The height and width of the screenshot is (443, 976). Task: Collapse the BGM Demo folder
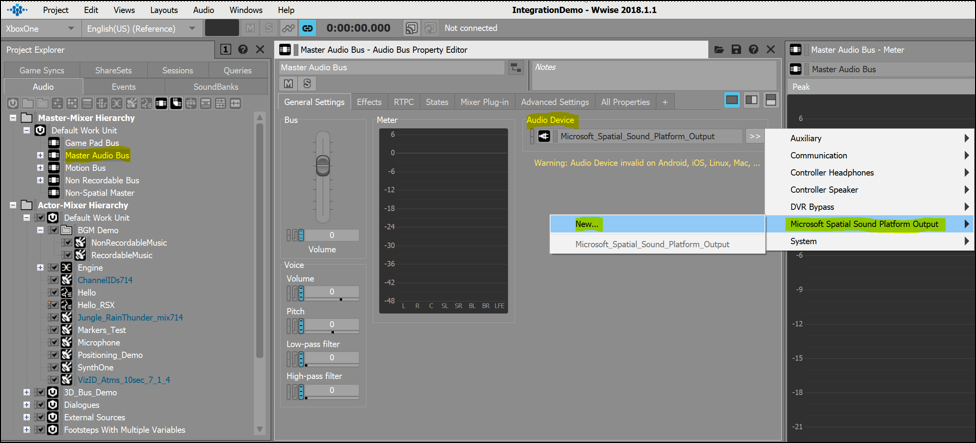tap(40, 230)
